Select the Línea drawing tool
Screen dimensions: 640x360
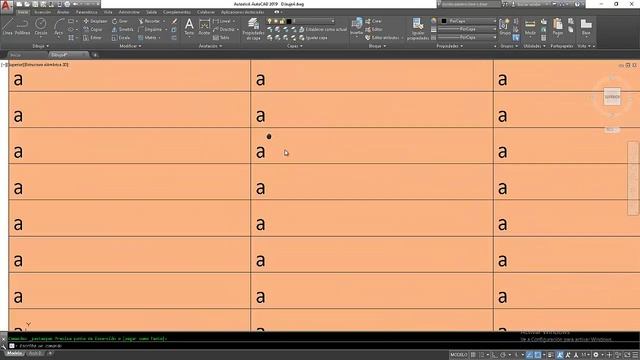click(x=8, y=27)
